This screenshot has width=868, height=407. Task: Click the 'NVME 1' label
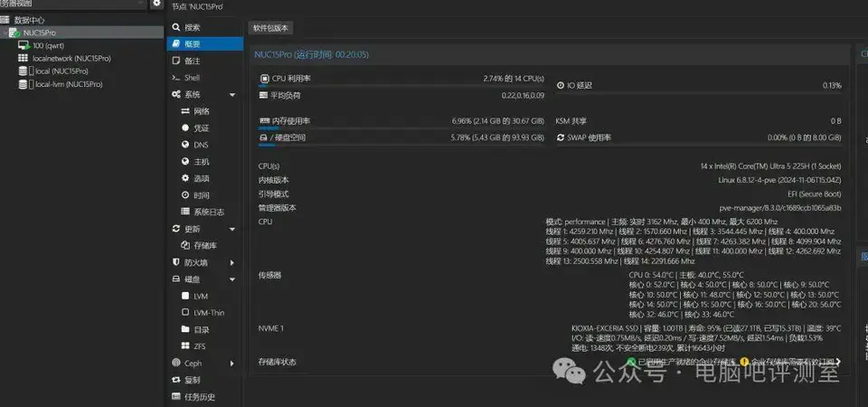point(271,328)
